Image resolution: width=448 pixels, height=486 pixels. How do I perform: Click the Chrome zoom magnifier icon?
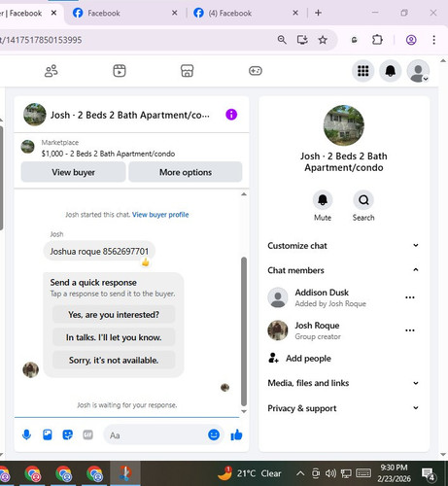[x=282, y=40]
